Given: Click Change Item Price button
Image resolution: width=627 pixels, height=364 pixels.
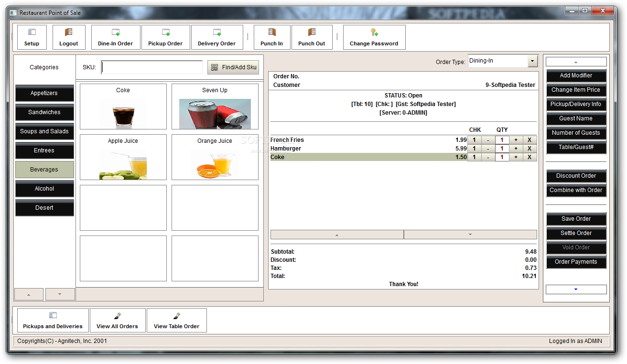Looking at the screenshot, I should pos(576,90).
